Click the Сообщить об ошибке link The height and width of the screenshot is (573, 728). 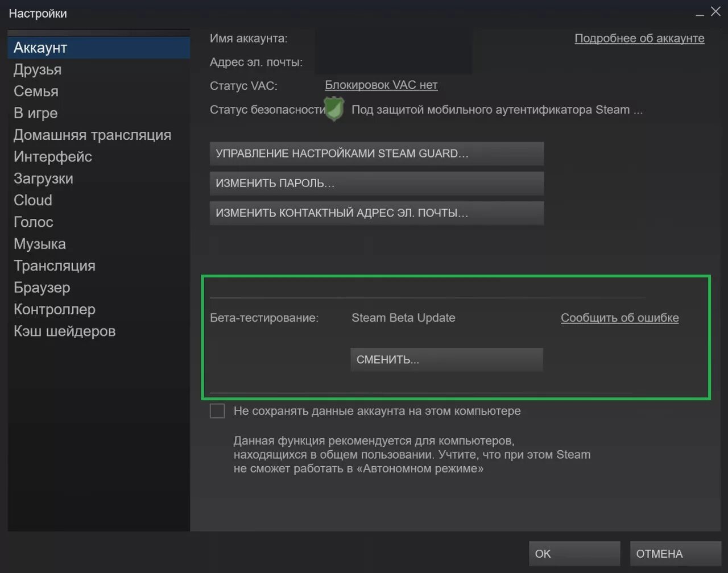tap(620, 318)
